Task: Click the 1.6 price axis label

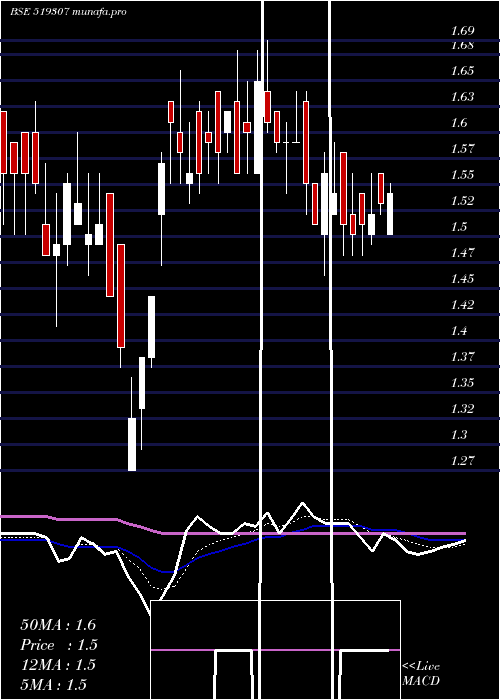Action: (x=459, y=122)
